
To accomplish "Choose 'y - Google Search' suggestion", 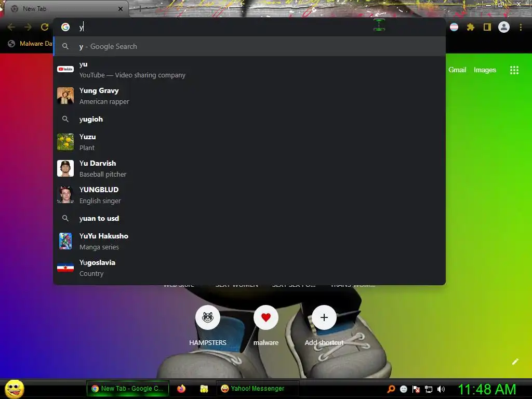I will coord(249,46).
